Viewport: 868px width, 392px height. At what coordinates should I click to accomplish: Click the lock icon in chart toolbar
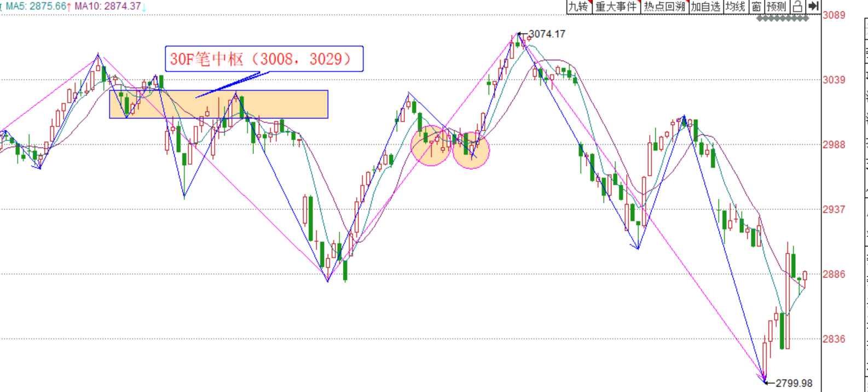click(797, 7)
